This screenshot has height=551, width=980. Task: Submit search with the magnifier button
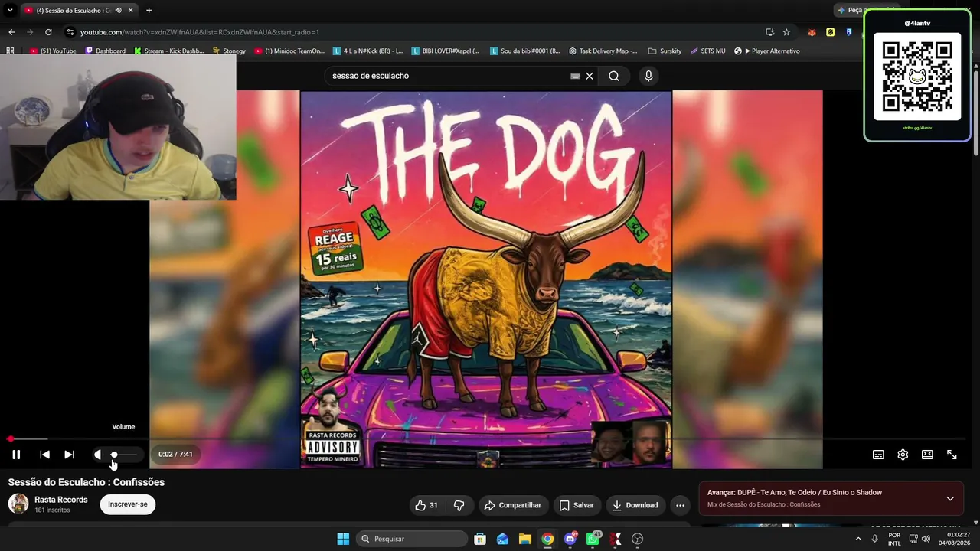(614, 76)
